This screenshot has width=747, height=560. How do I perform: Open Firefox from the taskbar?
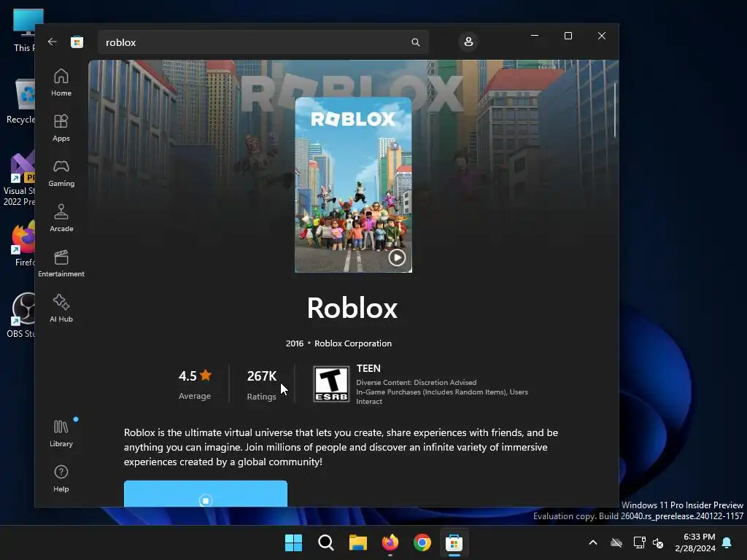(390, 542)
